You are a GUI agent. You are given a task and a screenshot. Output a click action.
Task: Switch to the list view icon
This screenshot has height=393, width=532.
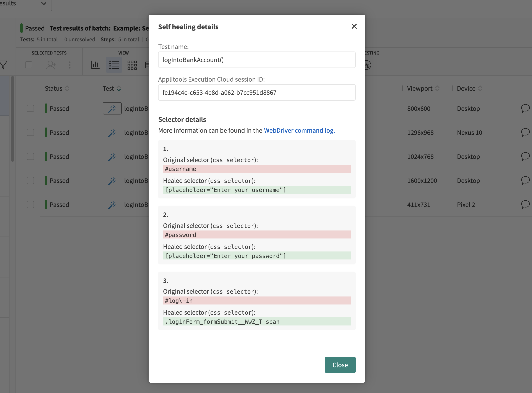coord(114,65)
